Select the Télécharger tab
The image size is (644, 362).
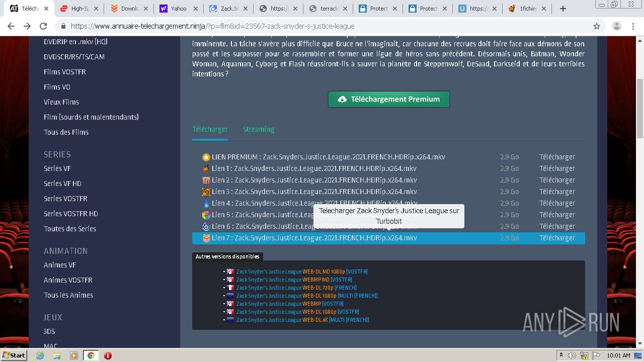[x=210, y=129]
